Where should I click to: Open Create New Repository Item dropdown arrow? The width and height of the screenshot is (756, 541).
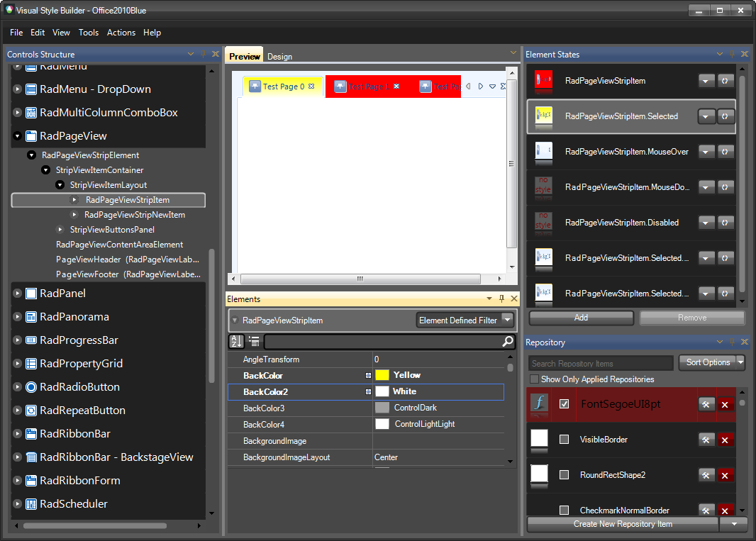[734, 524]
